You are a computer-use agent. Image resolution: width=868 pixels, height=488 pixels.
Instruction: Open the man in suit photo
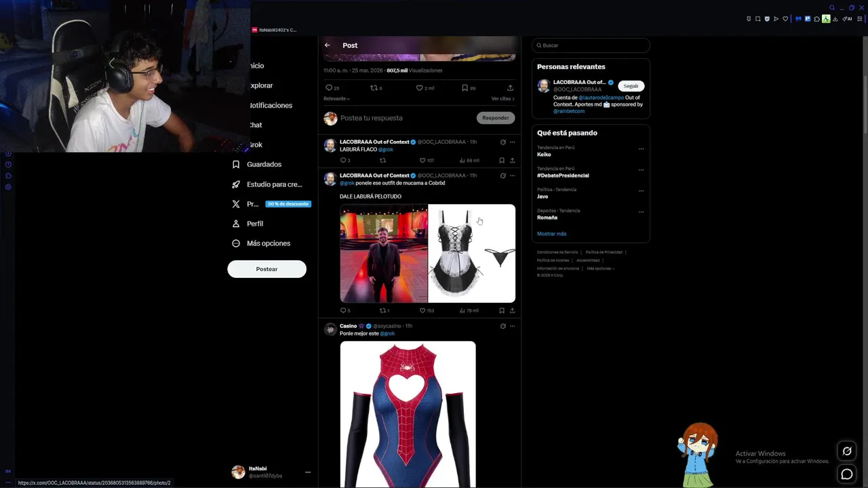[384, 253]
